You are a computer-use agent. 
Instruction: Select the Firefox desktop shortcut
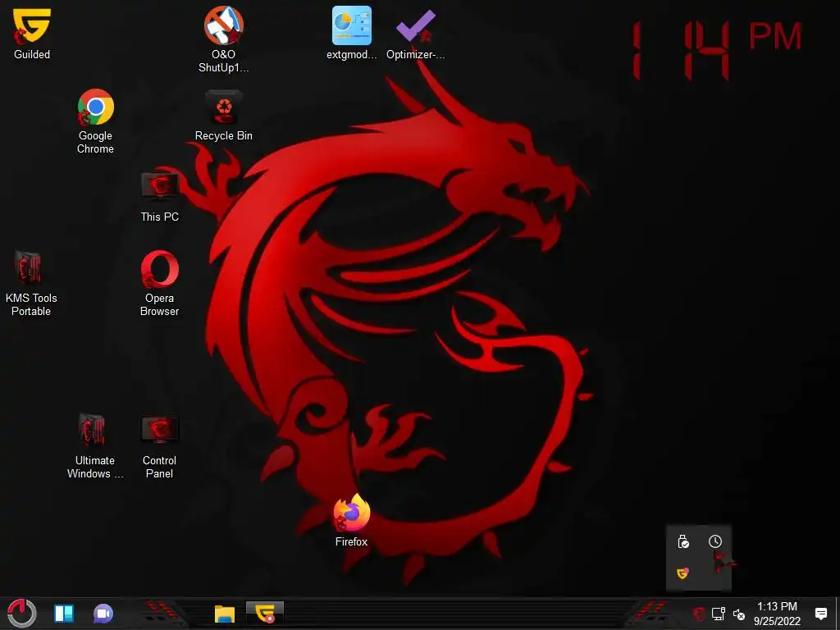pos(351,521)
